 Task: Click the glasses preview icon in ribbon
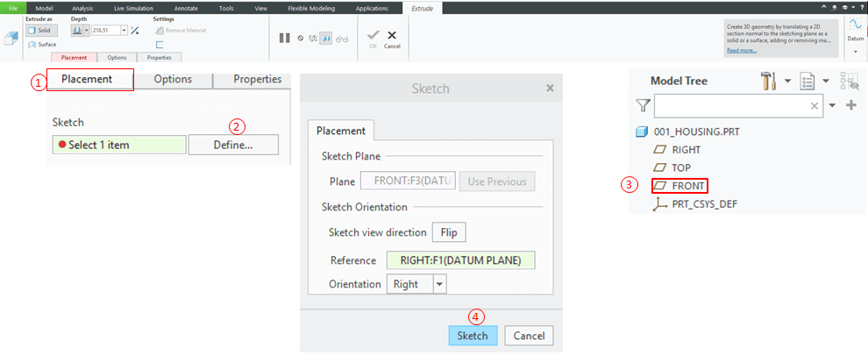point(342,38)
